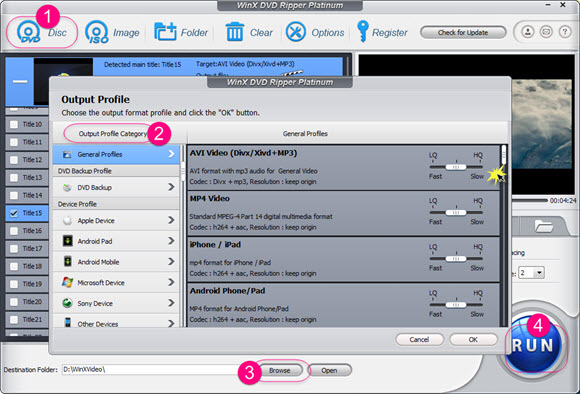Image resolution: width=580 pixels, height=394 pixels.
Task: Adjust Android Phone/Pad quality slider
Action: point(456,305)
